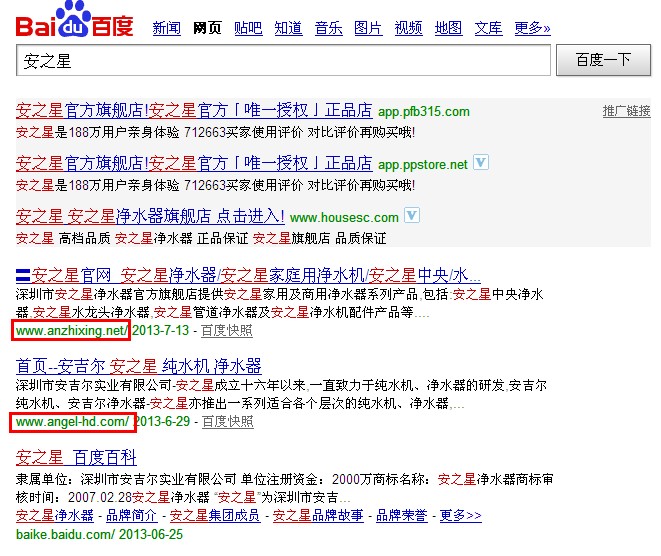
Task: Click the search box containing 安之星
Action: coord(283,60)
